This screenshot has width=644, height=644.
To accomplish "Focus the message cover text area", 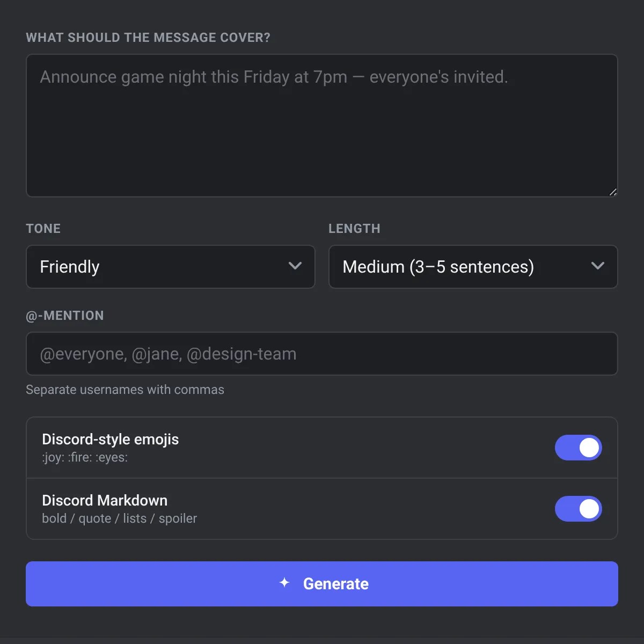I will tap(322, 126).
